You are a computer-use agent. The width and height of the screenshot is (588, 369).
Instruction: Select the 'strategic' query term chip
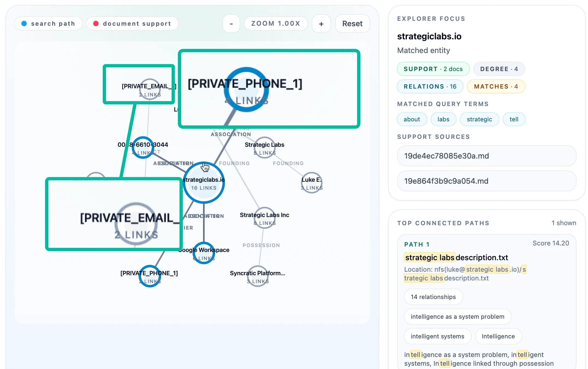(x=479, y=119)
